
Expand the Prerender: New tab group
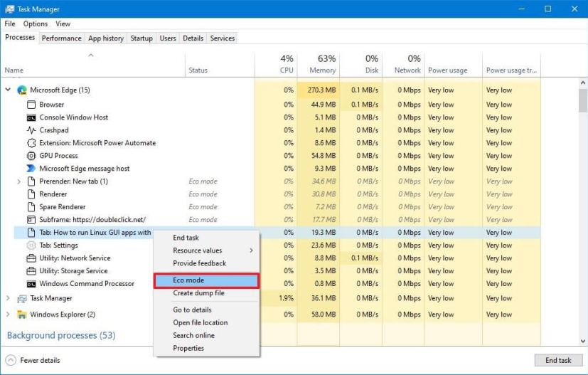click(x=18, y=181)
